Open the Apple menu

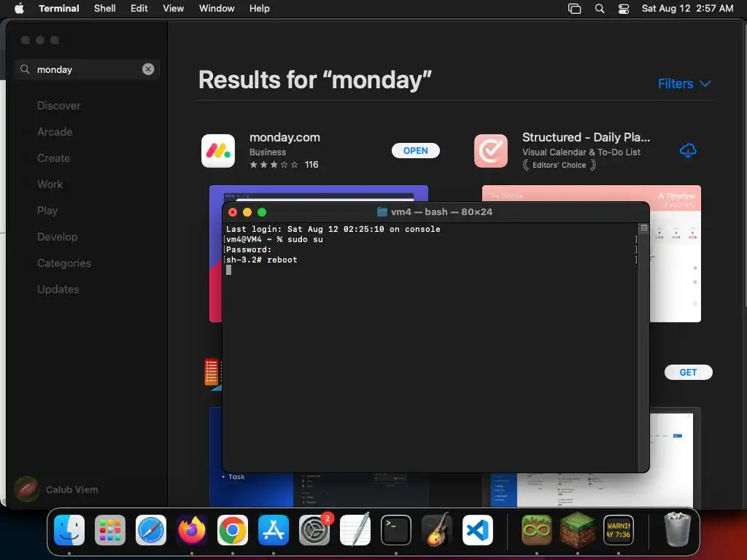[19, 8]
